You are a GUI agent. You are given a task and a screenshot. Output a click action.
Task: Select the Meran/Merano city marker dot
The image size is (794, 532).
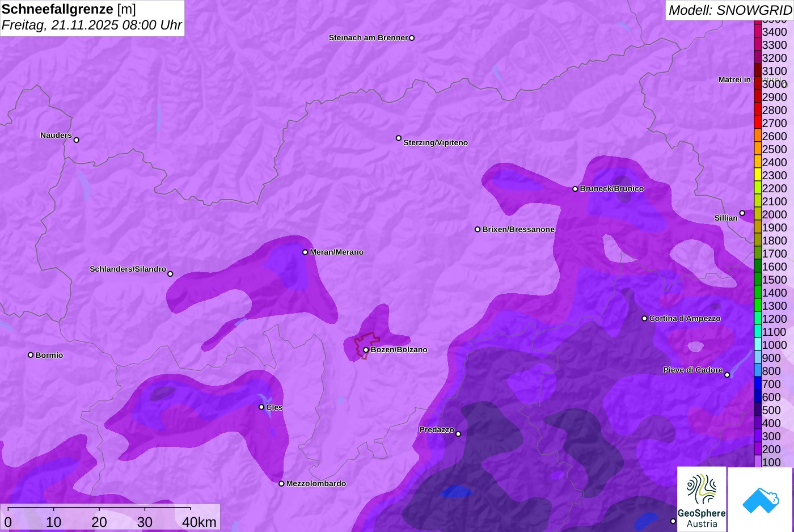click(x=305, y=252)
